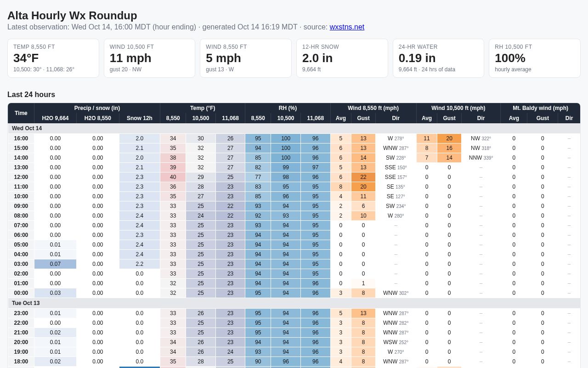Click the RH (%) group header
The image size is (588, 368).
[288, 108]
